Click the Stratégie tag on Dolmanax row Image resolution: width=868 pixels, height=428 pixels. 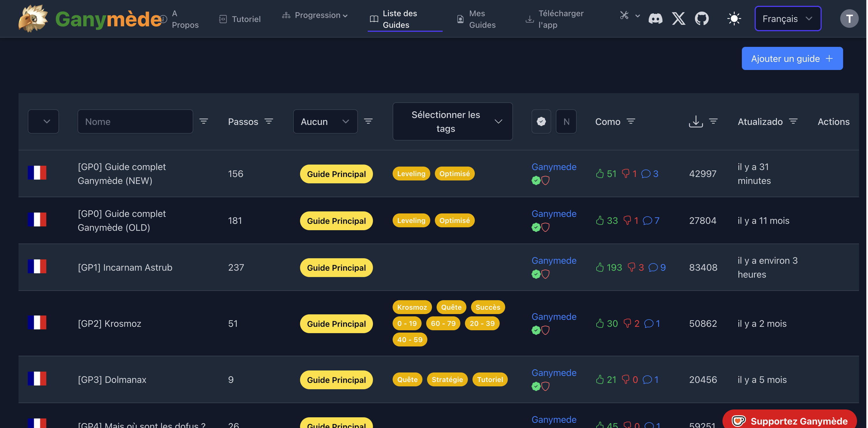447,379
